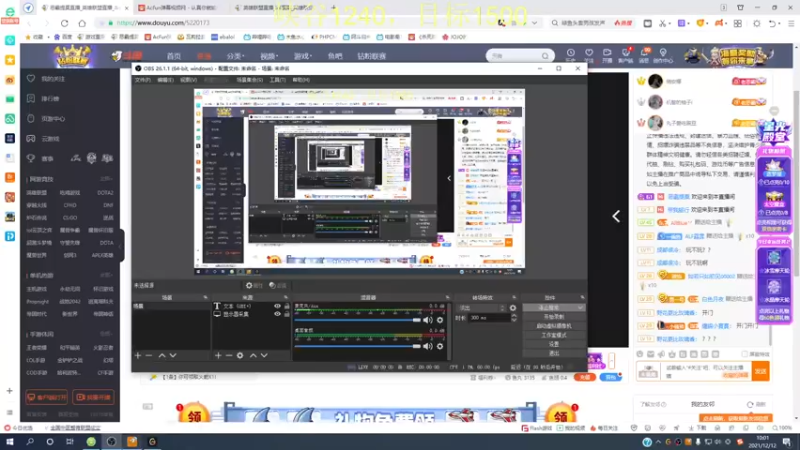Pop out the OBS Sources dock
The height and width of the screenshot is (450, 800).
(286, 297)
